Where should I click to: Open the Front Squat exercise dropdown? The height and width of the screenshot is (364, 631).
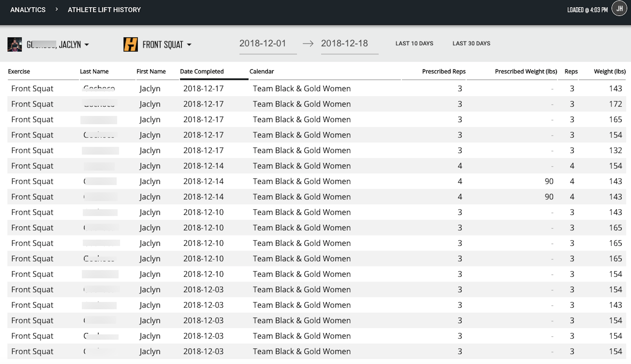click(167, 44)
